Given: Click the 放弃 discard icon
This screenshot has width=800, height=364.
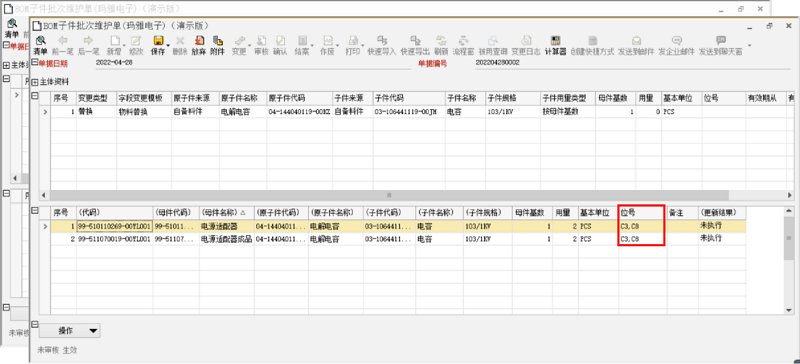Looking at the screenshot, I should [x=198, y=45].
